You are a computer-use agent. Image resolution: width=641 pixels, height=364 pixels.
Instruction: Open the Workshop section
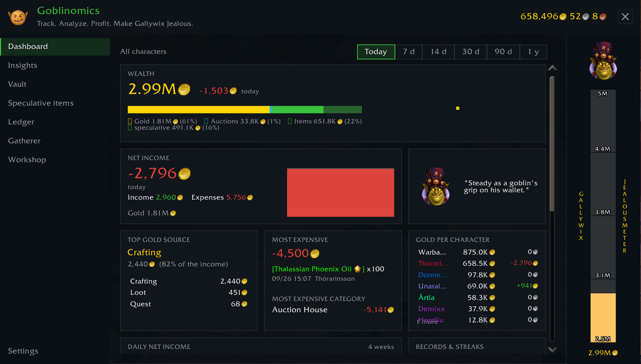coord(55,160)
